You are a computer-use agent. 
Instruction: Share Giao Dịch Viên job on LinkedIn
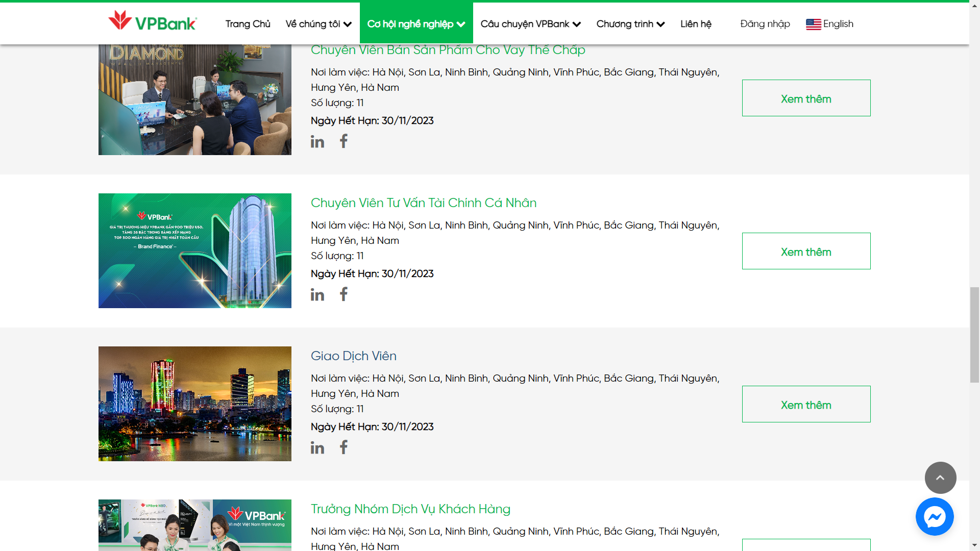[x=317, y=448]
